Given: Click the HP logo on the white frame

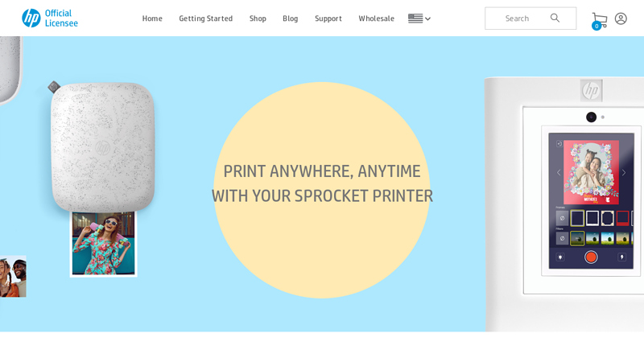Looking at the screenshot, I should point(591,90).
